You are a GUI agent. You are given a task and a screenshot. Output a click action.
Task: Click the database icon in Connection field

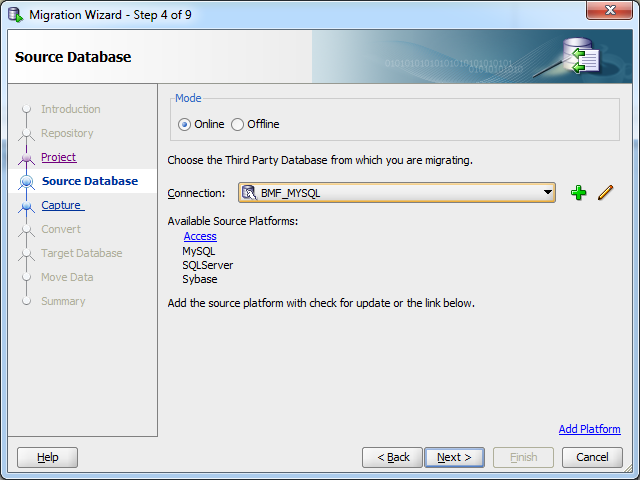click(x=249, y=193)
